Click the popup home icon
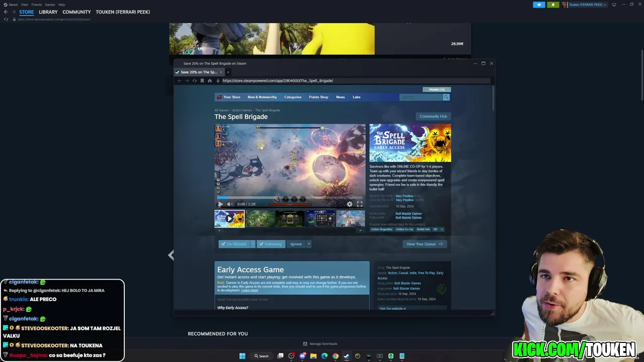The image size is (644, 362). pyautogui.click(x=210, y=80)
